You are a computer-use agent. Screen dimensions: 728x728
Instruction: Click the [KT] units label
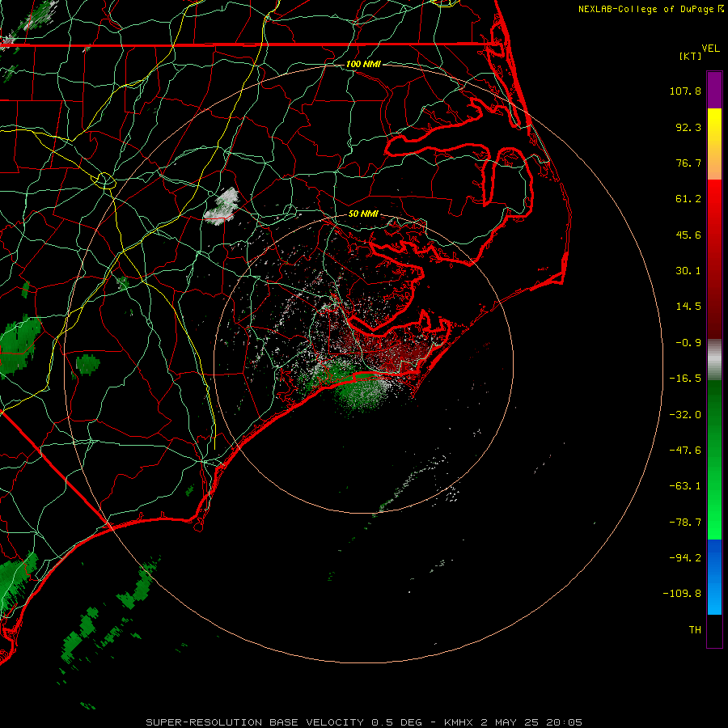[x=691, y=56]
